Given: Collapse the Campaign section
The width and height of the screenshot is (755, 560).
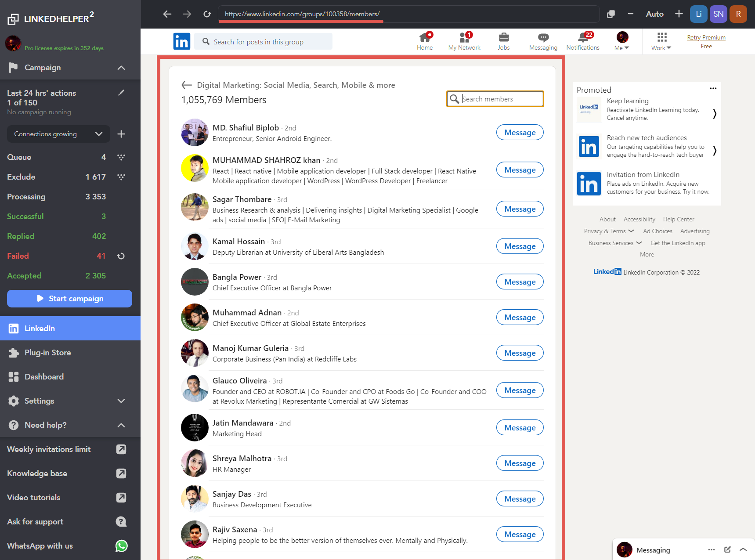Looking at the screenshot, I should (x=121, y=68).
